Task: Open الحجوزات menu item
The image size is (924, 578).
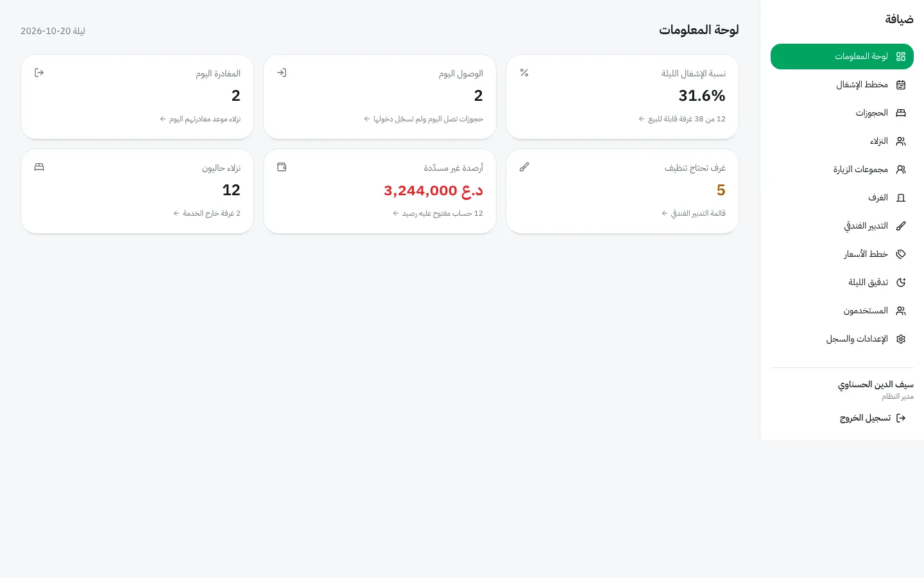Action: click(x=842, y=113)
